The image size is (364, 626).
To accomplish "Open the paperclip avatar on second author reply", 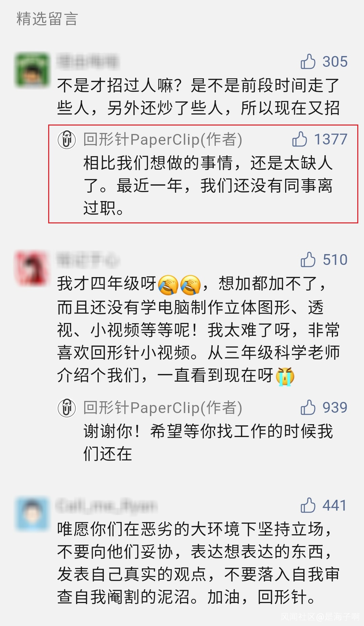I will pos(67,408).
